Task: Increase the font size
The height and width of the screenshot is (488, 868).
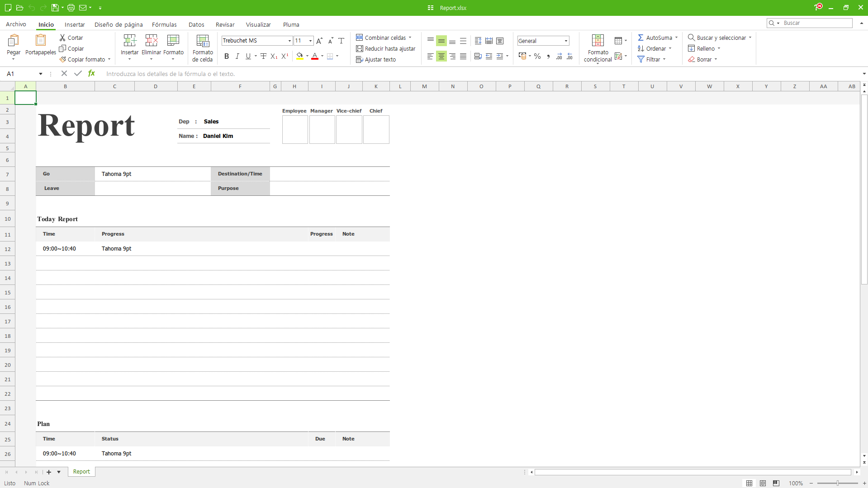Action: tap(319, 41)
